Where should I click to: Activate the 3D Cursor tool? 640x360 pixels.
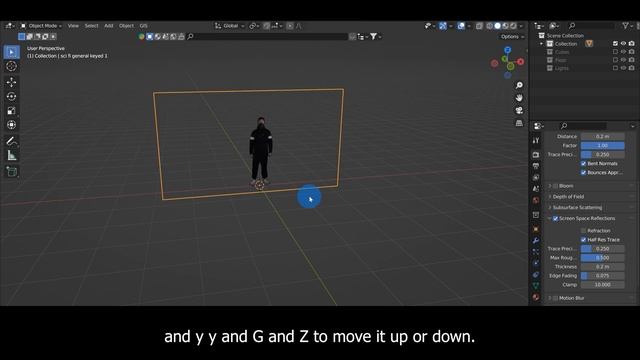point(11,66)
